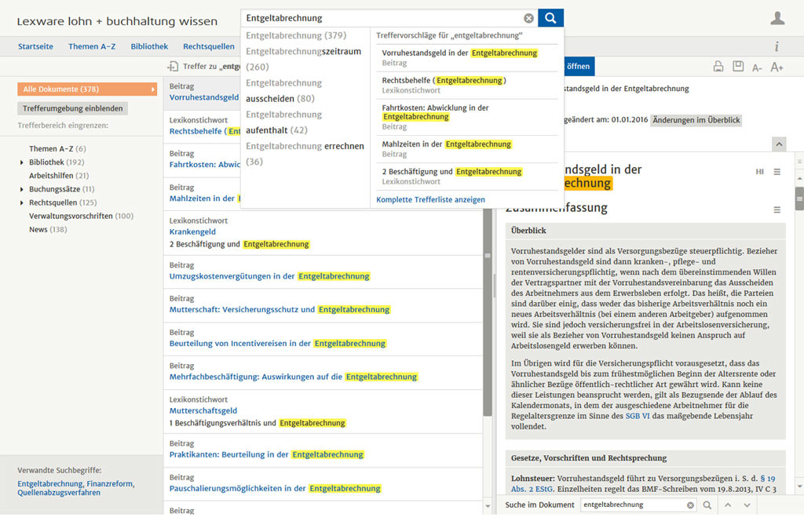804x532 pixels.
Task: Click Trefferumgebung einblenden button
Action: 73,108
